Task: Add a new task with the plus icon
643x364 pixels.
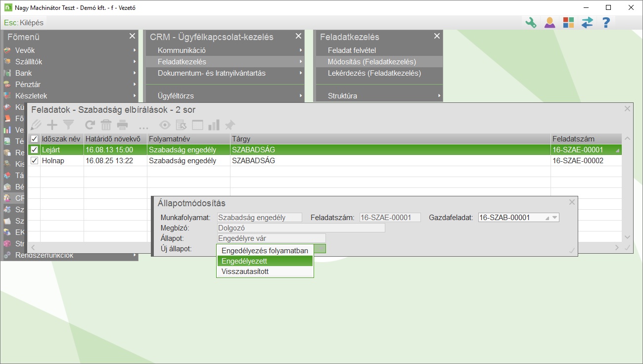Action: coord(52,125)
